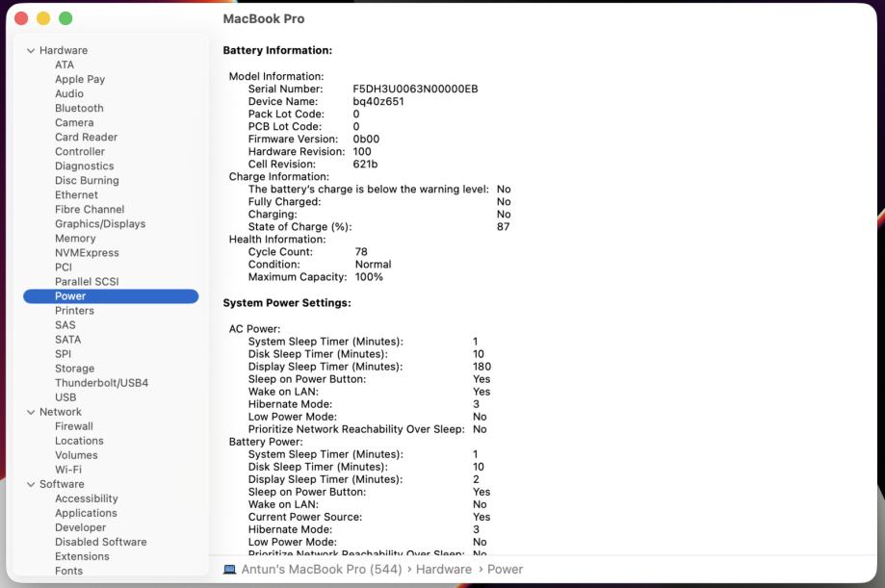Collapse the Network section chevron
The width and height of the screenshot is (885, 588).
tap(31, 413)
